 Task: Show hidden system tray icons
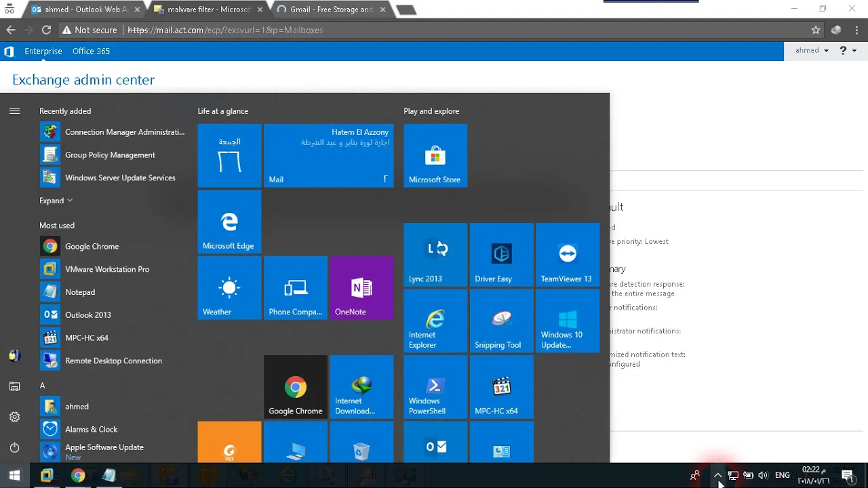717,475
